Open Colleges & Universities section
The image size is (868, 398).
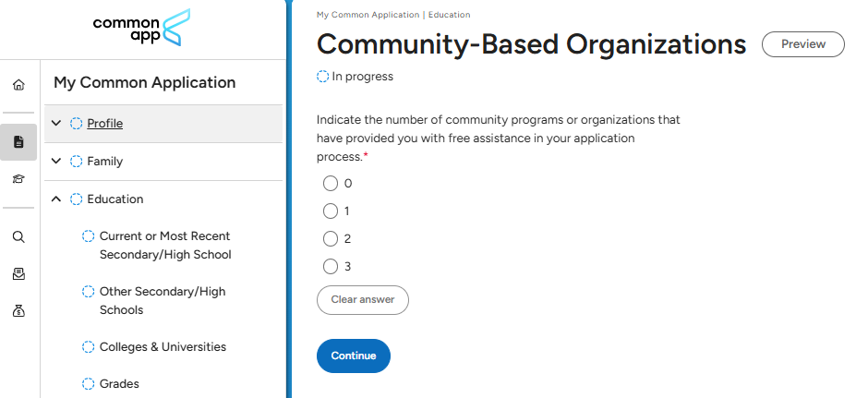(x=163, y=347)
